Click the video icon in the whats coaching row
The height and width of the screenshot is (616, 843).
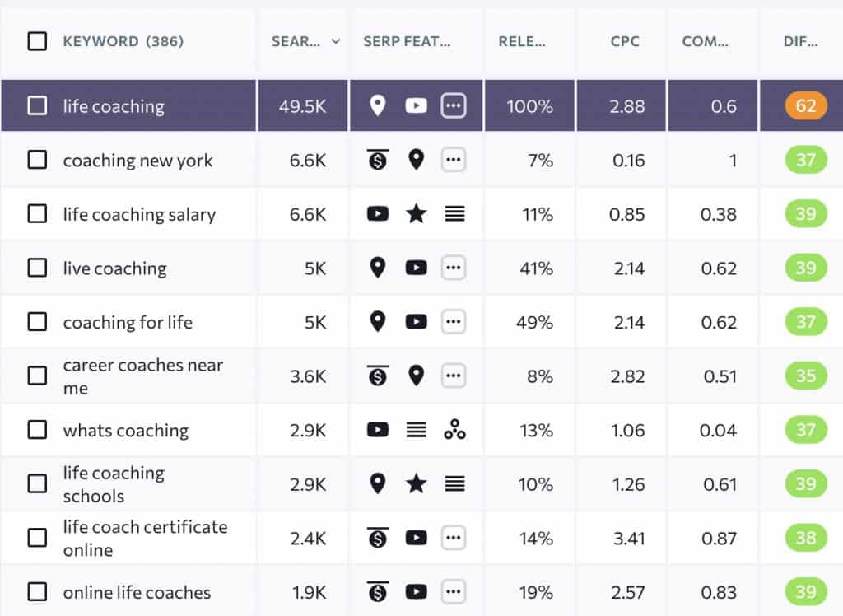pyautogui.click(x=377, y=429)
